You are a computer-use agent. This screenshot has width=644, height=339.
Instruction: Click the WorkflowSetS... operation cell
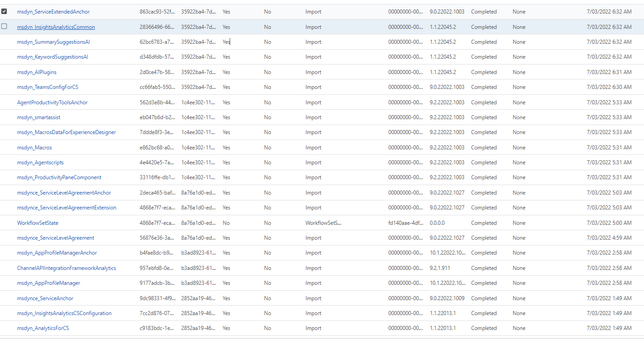pos(323,223)
